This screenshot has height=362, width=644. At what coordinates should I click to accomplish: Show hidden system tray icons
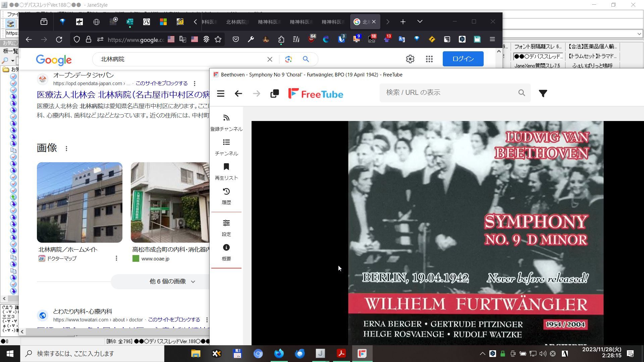click(482, 354)
